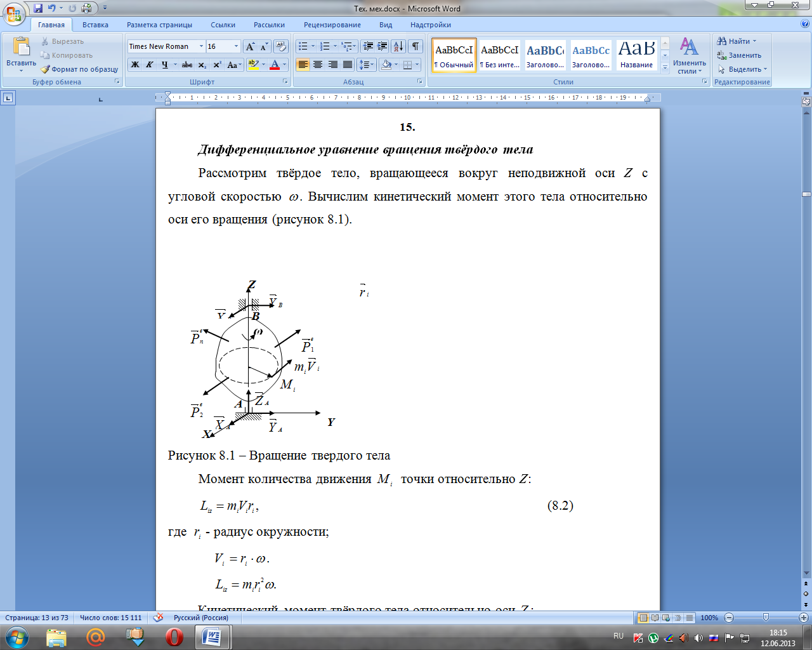Click the Office button
The image size is (812, 650).
[x=14, y=13]
